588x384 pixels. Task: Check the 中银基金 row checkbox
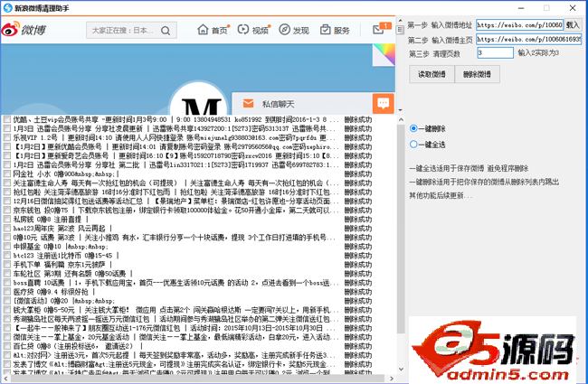pos(6,247)
